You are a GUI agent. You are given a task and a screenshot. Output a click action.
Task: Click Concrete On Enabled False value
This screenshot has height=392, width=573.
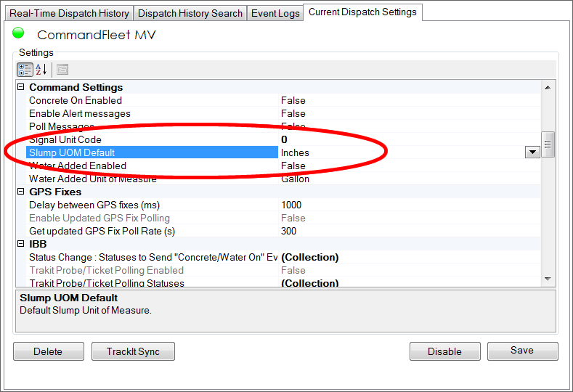click(293, 100)
